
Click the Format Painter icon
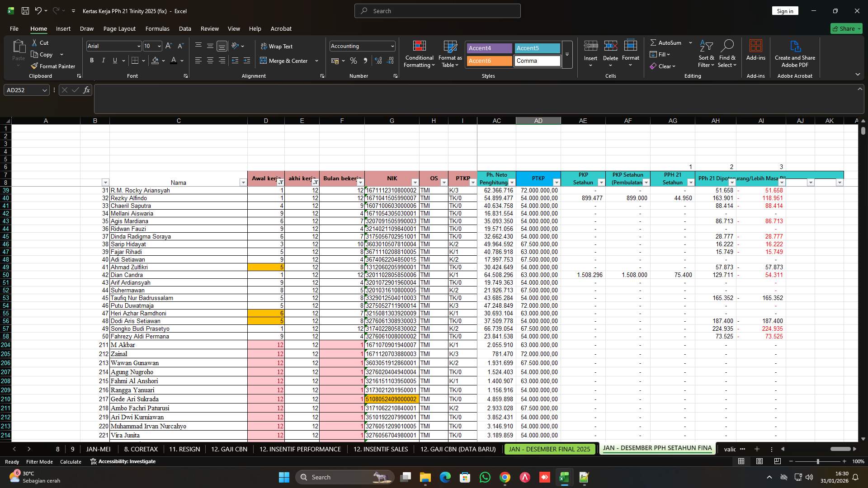(x=53, y=66)
